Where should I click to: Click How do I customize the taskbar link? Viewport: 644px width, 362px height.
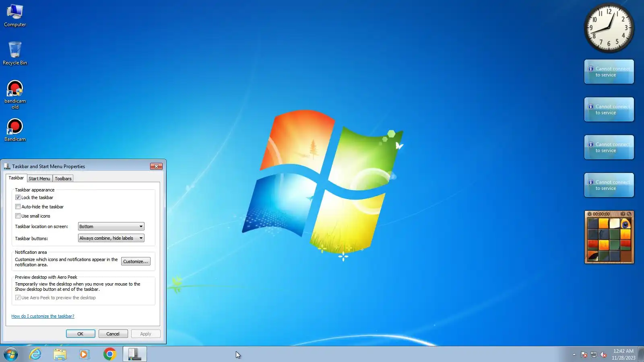point(43,316)
